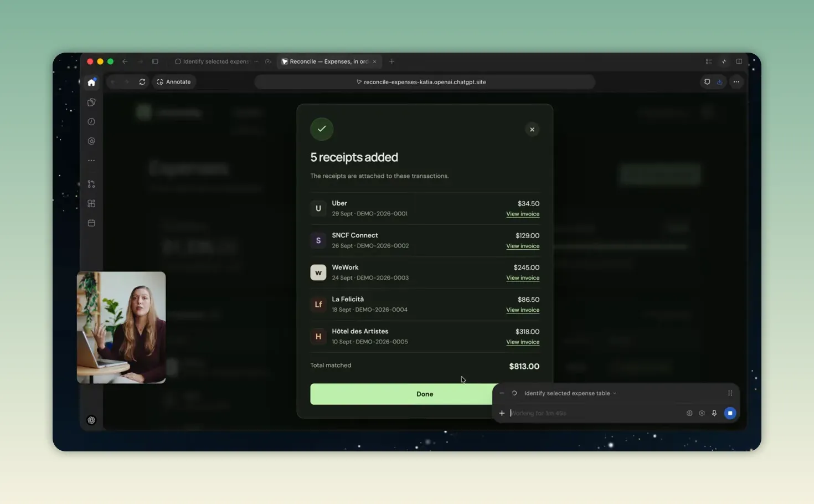
Task: Open the at-sign mentions icon in sidebar
Action: (x=91, y=141)
